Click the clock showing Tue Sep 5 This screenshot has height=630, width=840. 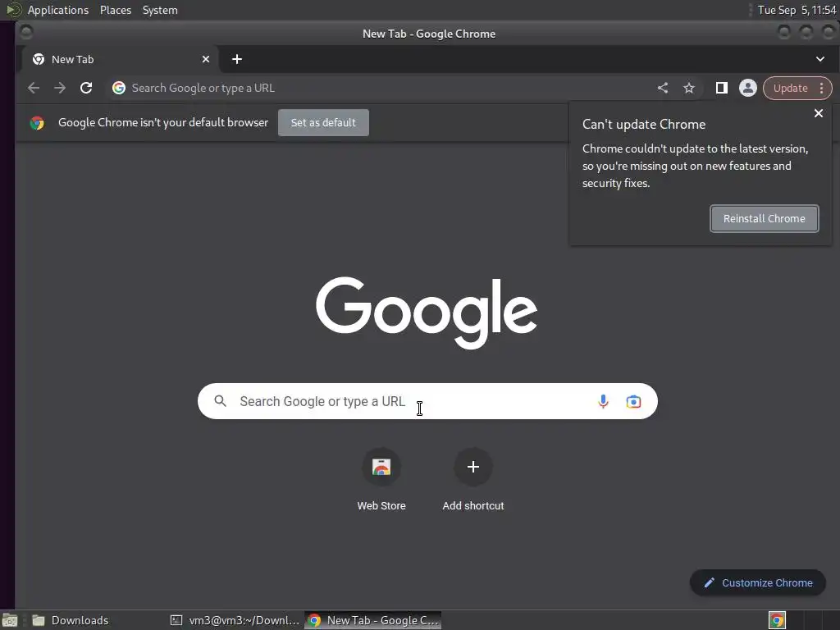tap(797, 10)
